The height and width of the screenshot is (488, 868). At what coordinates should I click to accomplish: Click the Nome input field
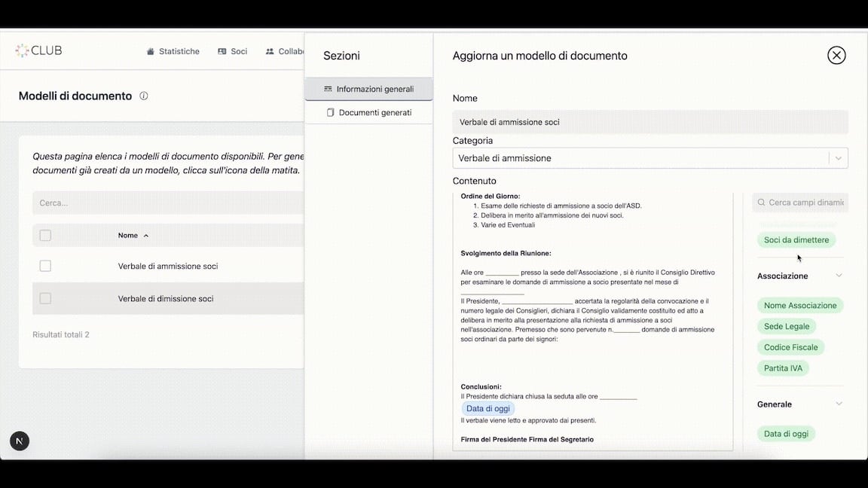pyautogui.click(x=649, y=122)
